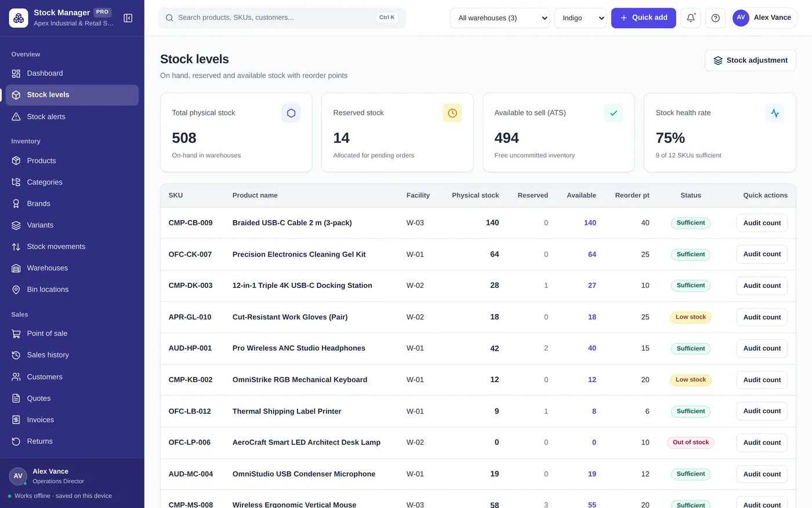Click the Available to sell checkmark icon

pos(614,113)
